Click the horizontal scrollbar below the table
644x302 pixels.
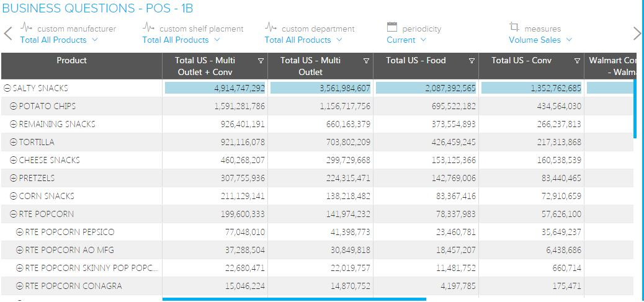(294, 299)
